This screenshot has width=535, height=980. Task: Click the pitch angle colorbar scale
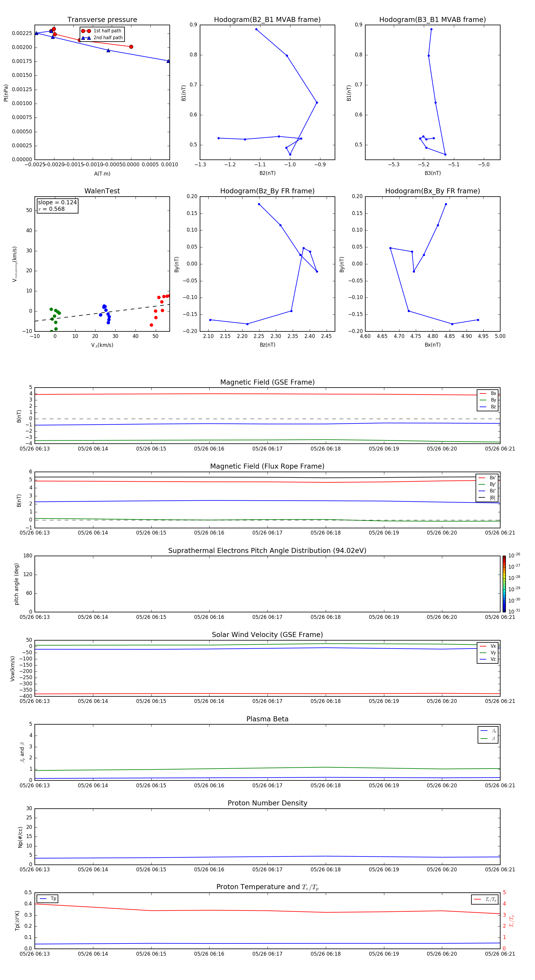tap(504, 584)
